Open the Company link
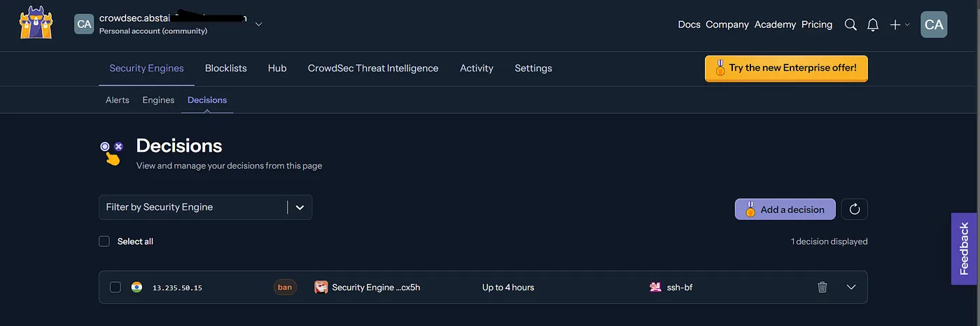Screen dimensions: 980x326 [x=727, y=24]
